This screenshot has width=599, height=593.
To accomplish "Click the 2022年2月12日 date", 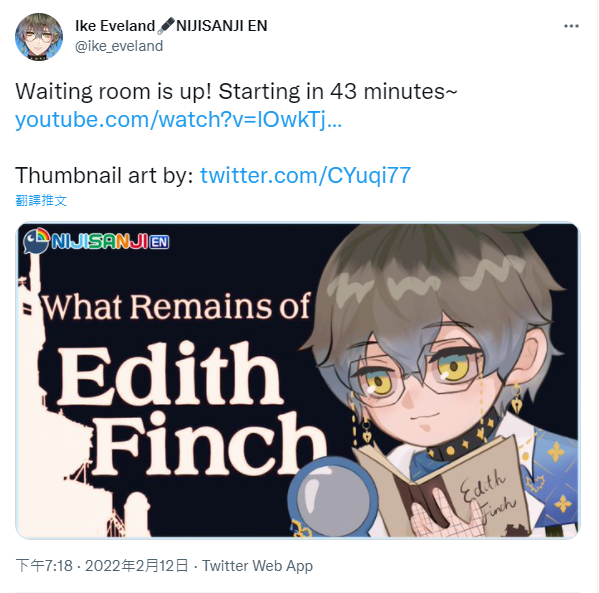I will pyautogui.click(x=136, y=565).
